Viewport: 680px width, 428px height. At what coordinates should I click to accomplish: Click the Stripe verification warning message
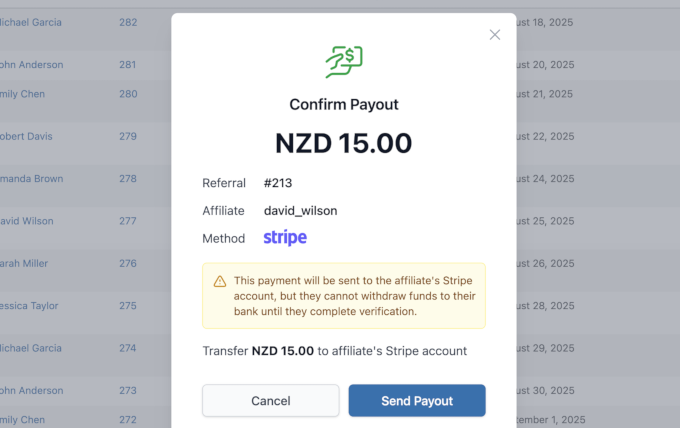pos(352,296)
